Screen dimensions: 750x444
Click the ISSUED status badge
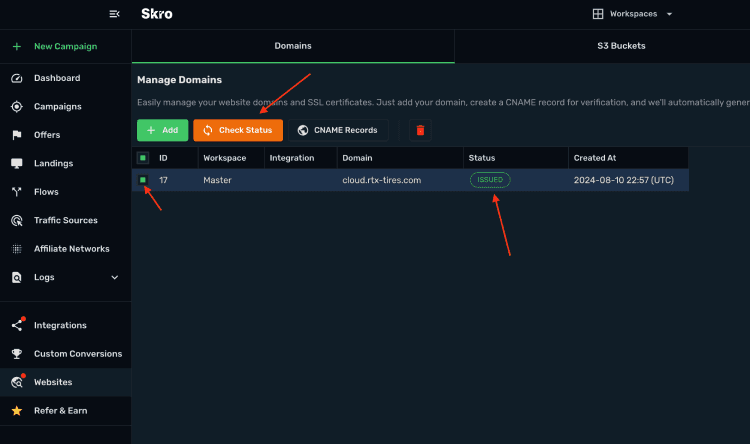[490, 180]
